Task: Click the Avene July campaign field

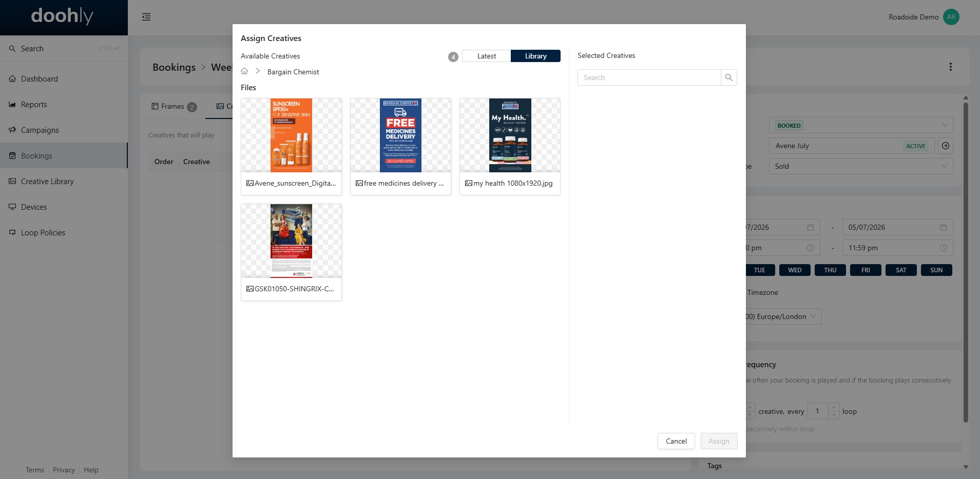Action: [x=851, y=146]
